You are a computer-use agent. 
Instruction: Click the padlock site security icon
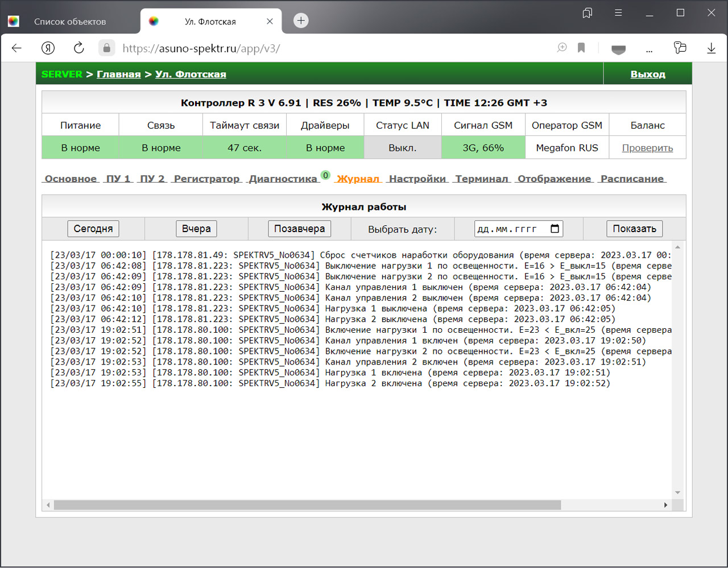tap(106, 48)
